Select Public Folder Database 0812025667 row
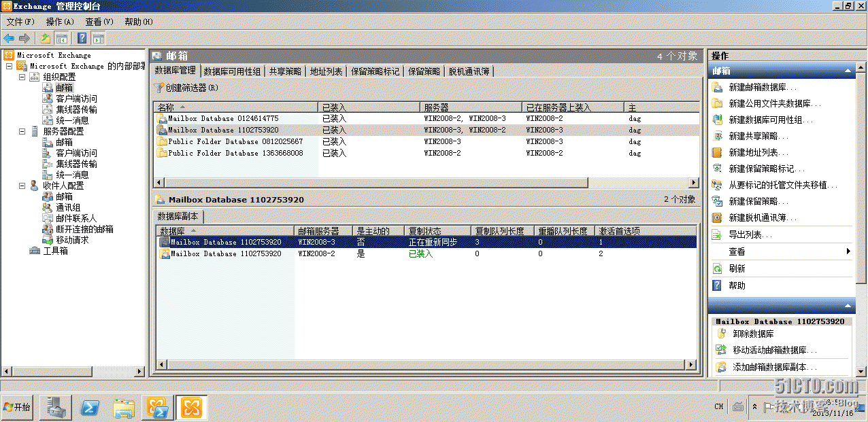 point(427,141)
